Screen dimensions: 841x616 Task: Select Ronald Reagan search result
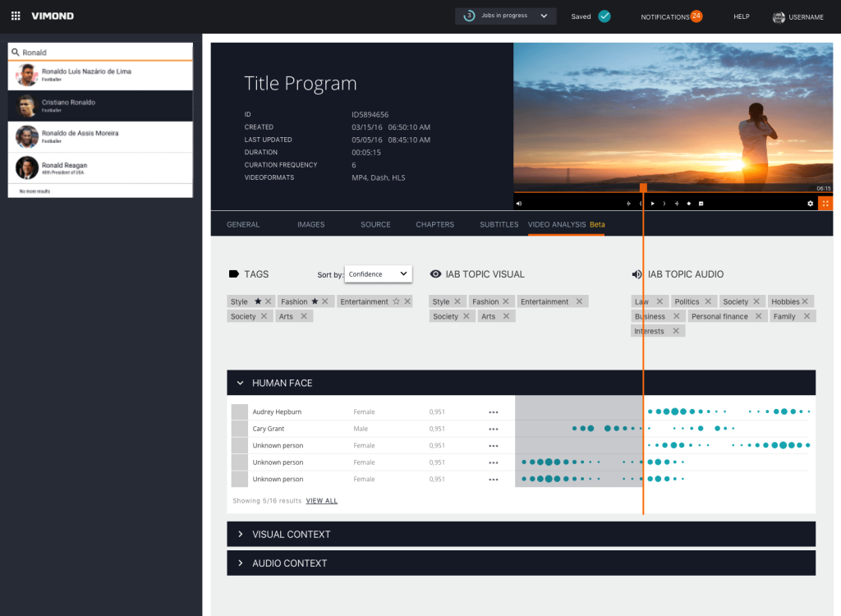100,168
